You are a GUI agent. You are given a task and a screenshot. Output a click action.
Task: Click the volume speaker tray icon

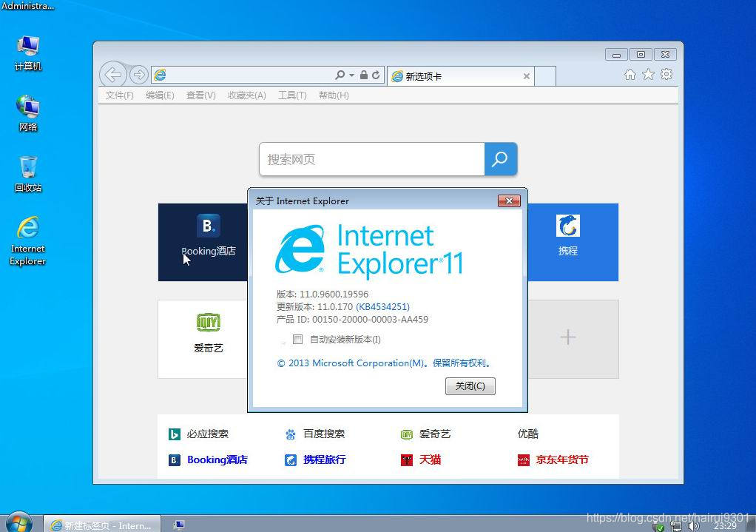694,526
